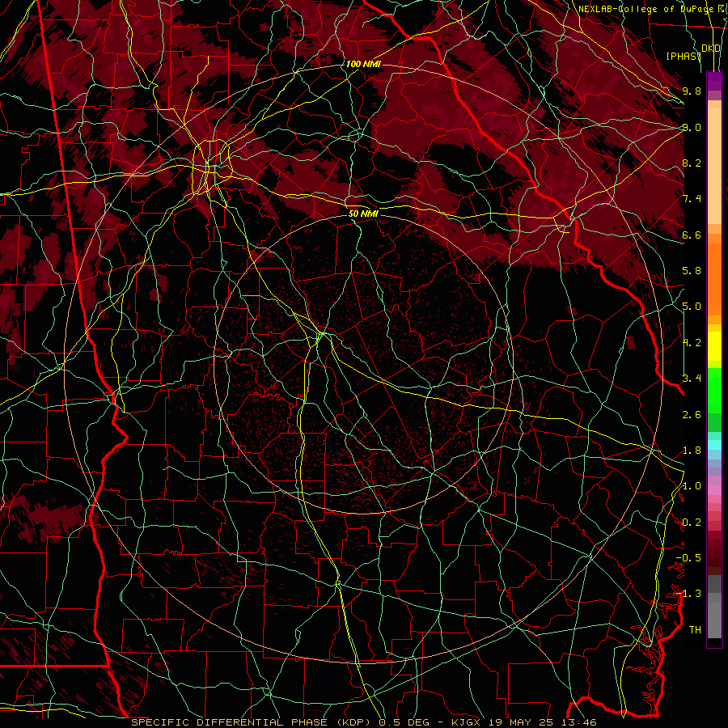This screenshot has height=728, width=728.
Task: Click the 9.0 value on the KDP scale
Action: [692, 127]
